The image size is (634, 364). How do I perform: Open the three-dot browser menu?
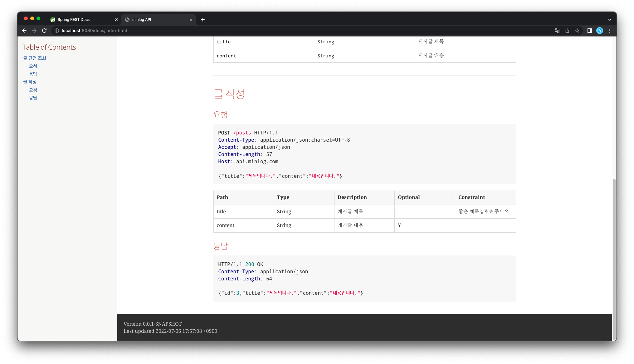pos(610,31)
